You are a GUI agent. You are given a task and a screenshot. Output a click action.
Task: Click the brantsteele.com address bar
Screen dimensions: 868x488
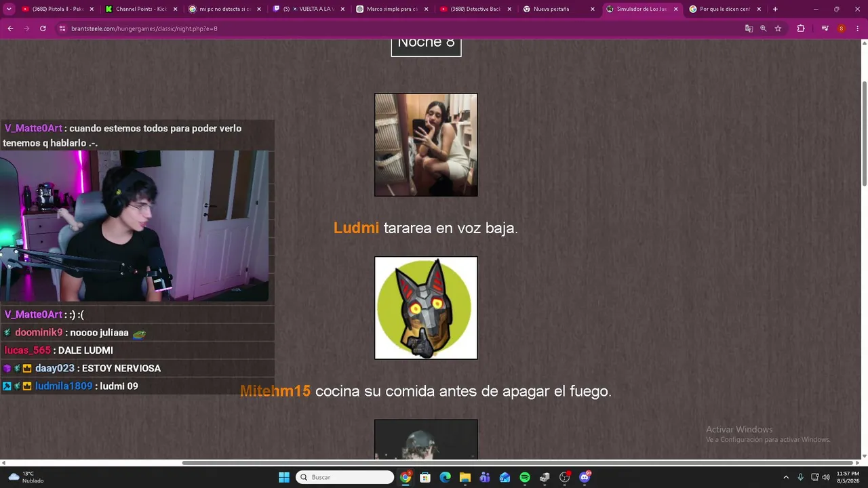(x=400, y=28)
